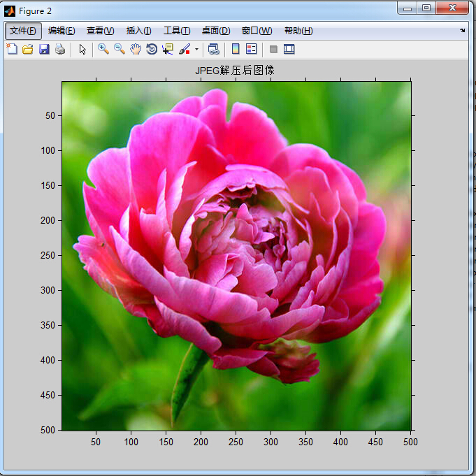The width and height of the screenshot is (476, 476).
Task: Choose the Data Cursor tool
Action: (x=168, y=49)
